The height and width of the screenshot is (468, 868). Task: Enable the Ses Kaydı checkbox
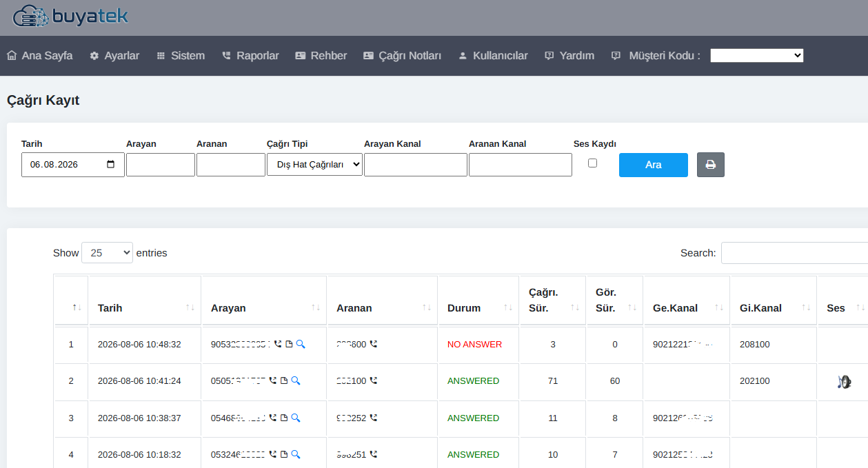coord(592,163)
